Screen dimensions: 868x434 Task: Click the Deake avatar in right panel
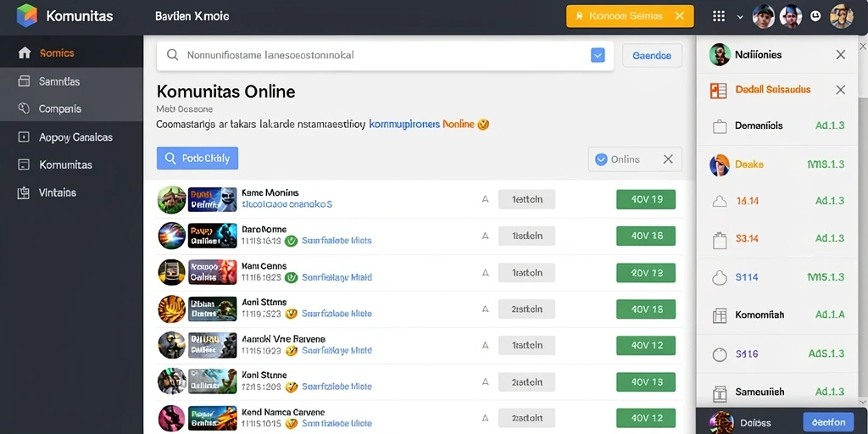click(x=720, y=165)
